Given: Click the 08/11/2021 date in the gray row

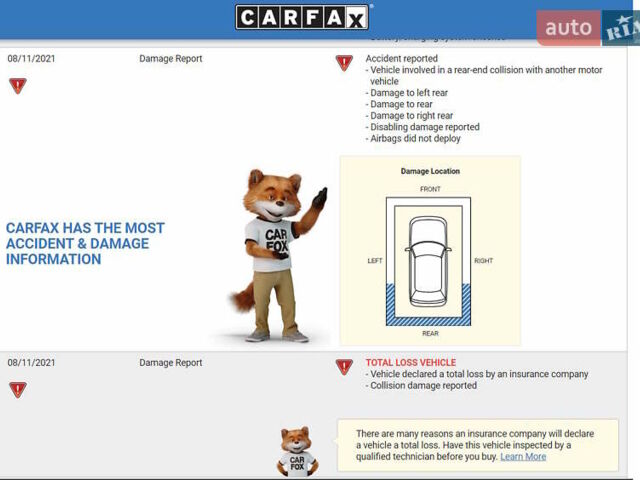Looking at the screenshot, I should click(31, 362).
